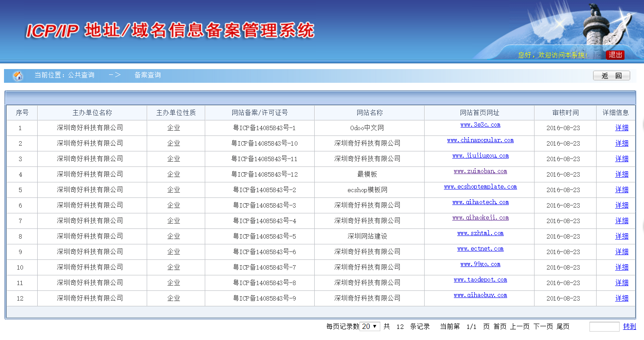
Task: Click the current page indicator 1/1
Action: pyautogui.click(x=471, y=327)
